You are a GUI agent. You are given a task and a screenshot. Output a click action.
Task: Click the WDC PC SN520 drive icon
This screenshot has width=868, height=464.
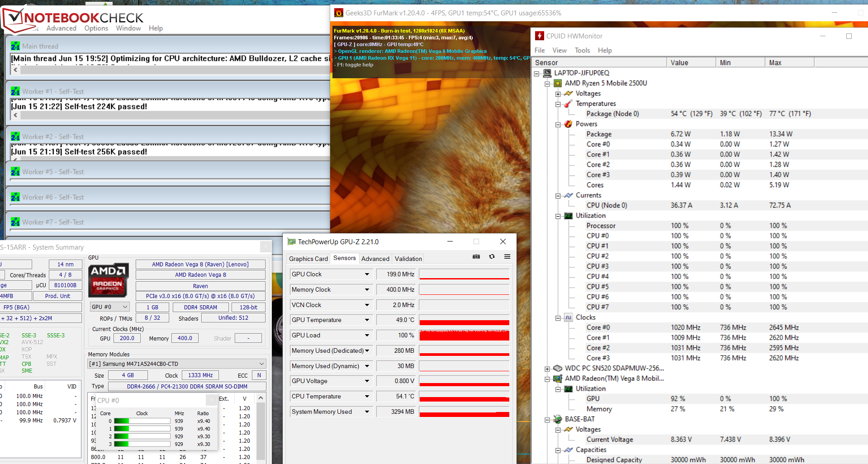(x=558, y=368)
